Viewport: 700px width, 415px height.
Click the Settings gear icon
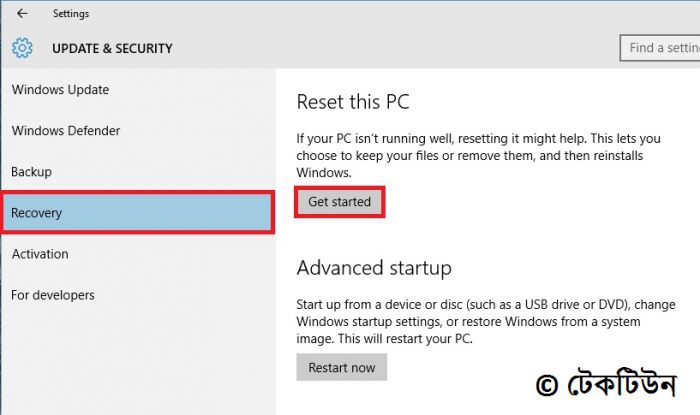(22, 48)
